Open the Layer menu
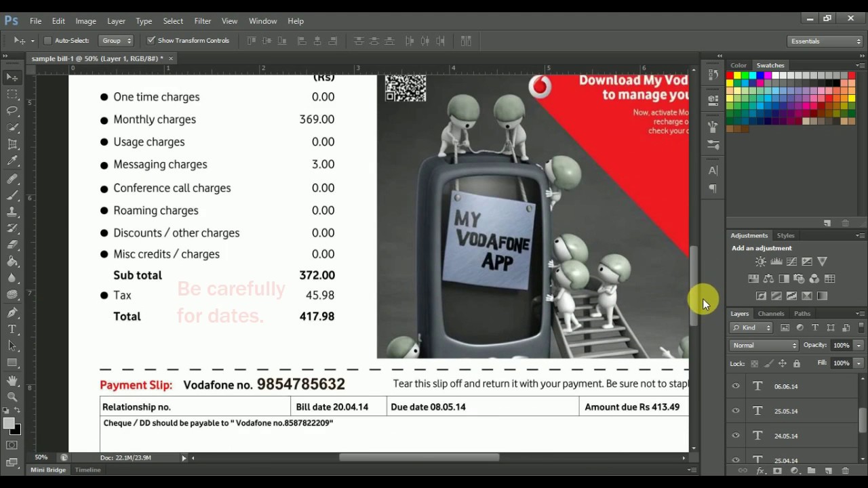Image resolution: width=868 pixels, height=488 pixels. click(116, 21)
